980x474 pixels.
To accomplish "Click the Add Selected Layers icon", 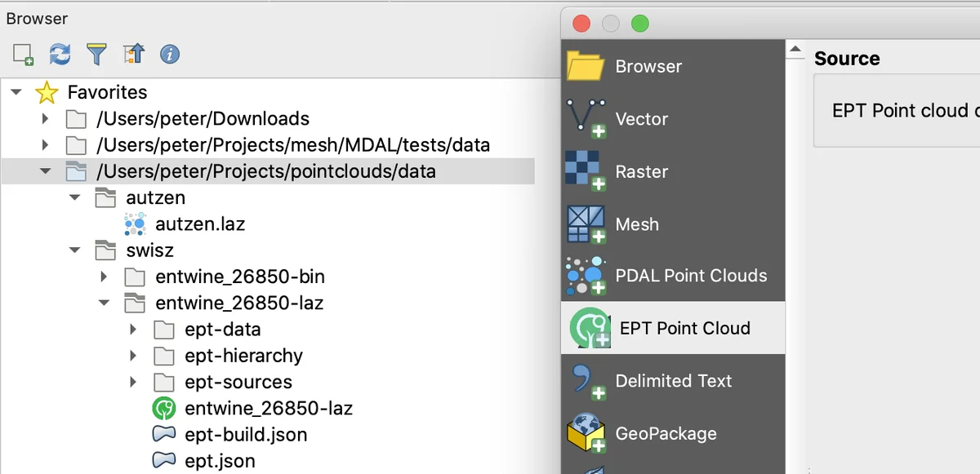I will 23,55.
